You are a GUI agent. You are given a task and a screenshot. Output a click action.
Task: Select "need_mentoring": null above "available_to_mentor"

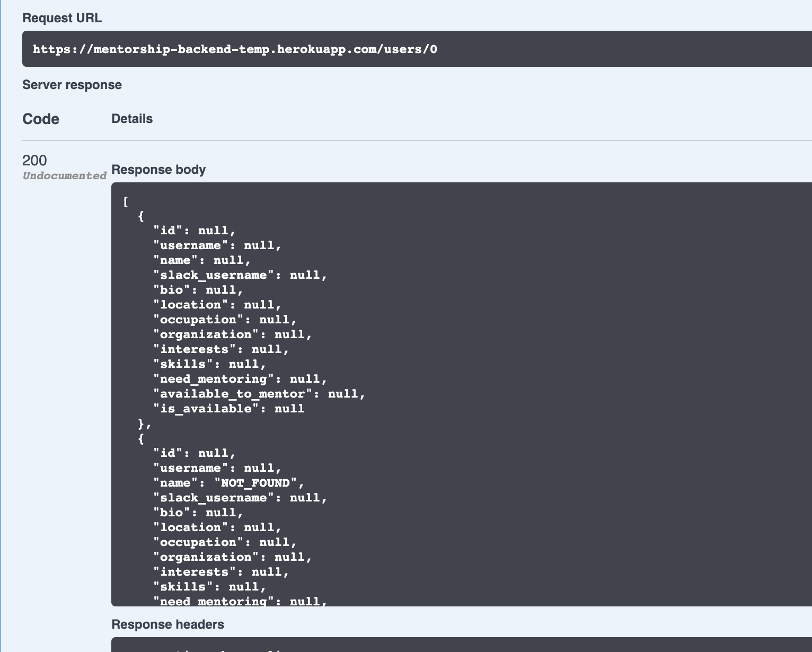pyautogui.click(x=240, y=379)
